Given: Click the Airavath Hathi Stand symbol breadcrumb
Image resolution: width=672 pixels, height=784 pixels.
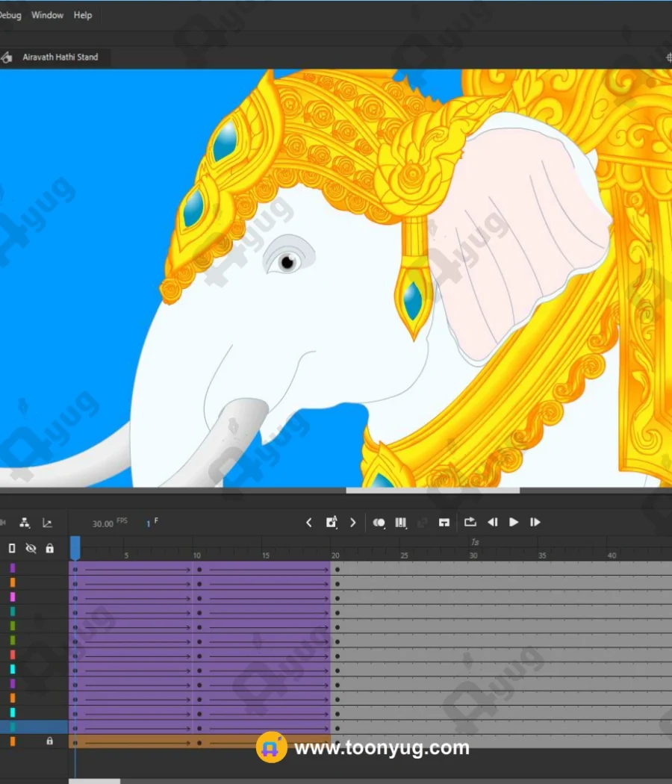Looking at the screenshot, I should tap(60, 57).
